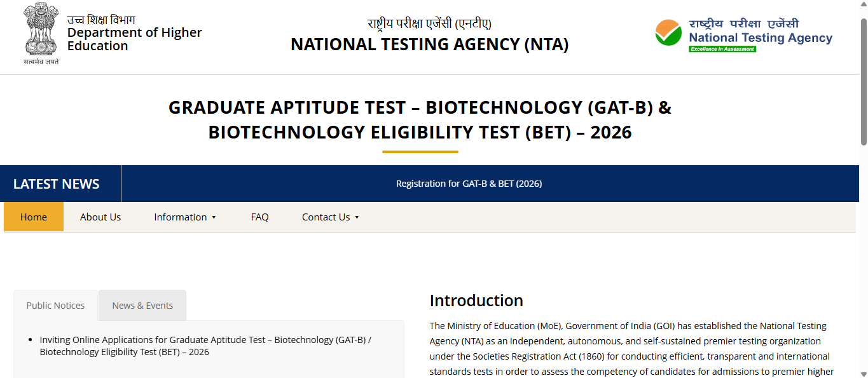Click the arrow beside Contact Us
Viewport: 868px width, 378px height.
pos(357,217)
